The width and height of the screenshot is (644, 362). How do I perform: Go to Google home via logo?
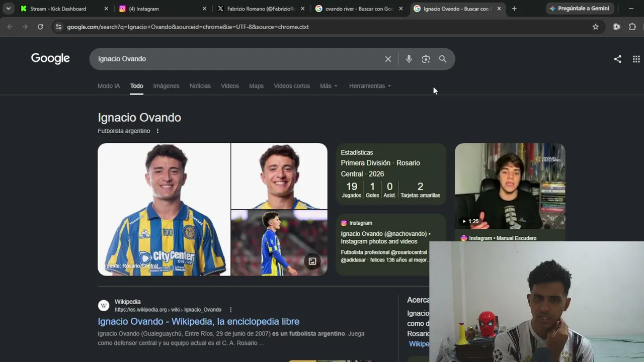pyautogui.click(x=50, y=58)
